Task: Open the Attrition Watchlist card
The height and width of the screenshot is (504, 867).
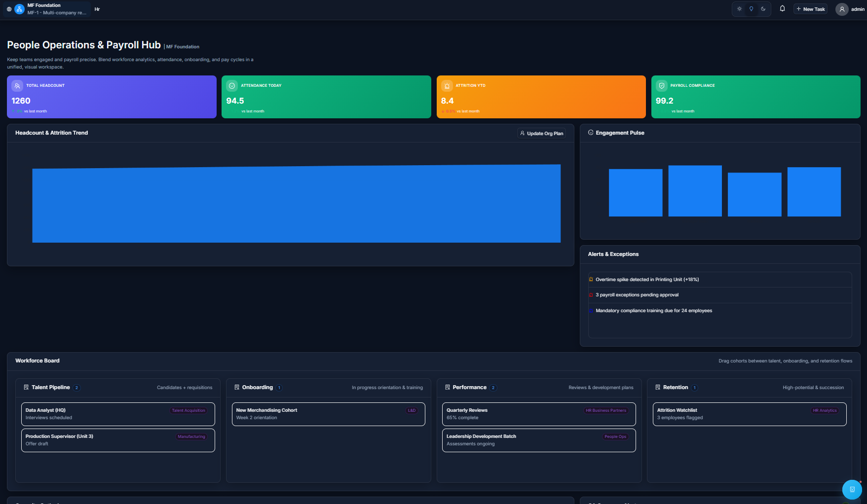Action: [749, 414]
